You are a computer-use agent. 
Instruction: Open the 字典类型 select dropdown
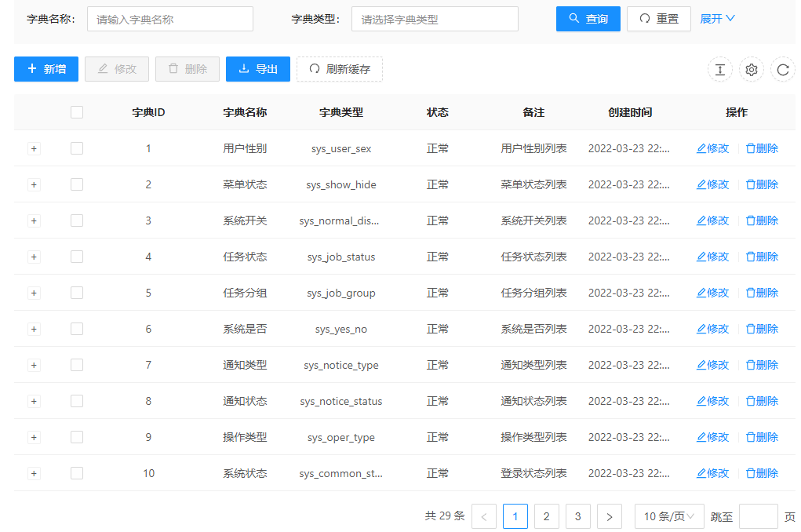(435, 19)
